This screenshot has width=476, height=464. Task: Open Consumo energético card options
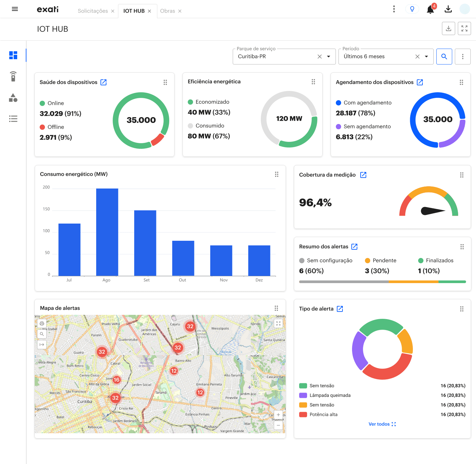277,174
